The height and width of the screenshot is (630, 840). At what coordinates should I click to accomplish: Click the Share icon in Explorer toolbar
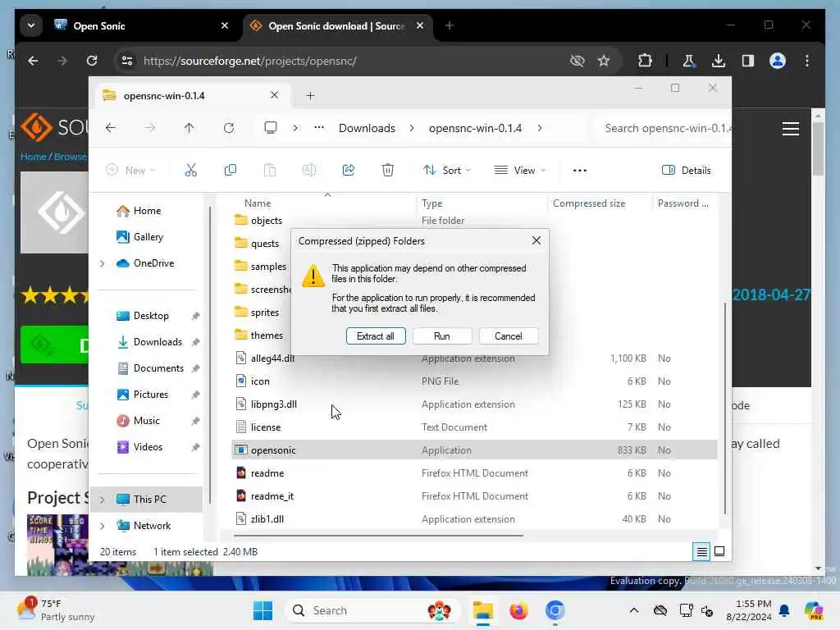(348, 171)
